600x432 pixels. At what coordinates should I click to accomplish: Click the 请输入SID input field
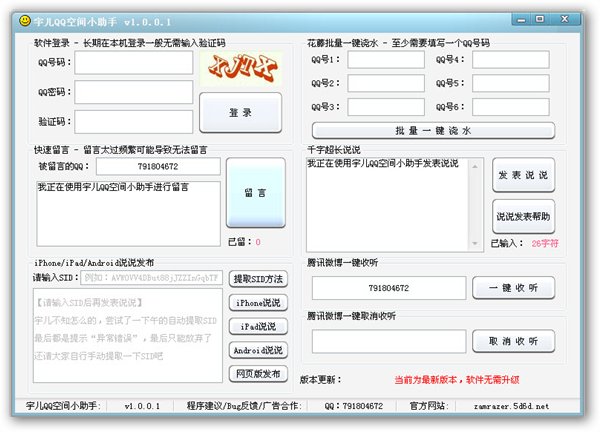point(152,277)
